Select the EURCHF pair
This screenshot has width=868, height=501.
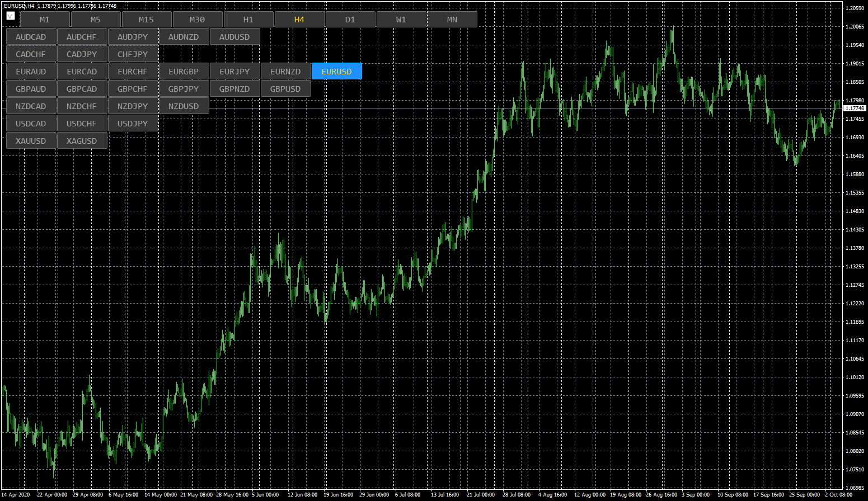pyautogui.click(x=133, y=72)
